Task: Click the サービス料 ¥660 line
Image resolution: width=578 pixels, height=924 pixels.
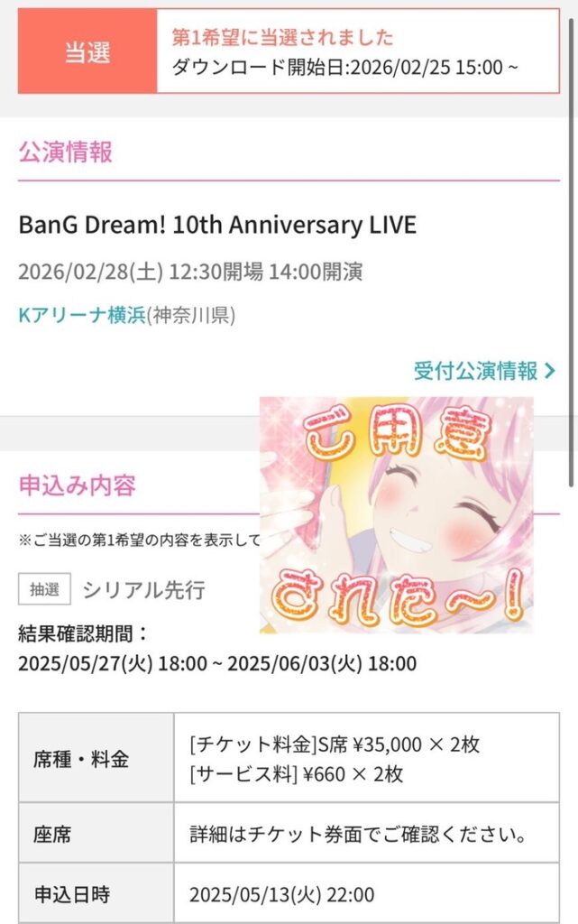Action: (296, 773)
